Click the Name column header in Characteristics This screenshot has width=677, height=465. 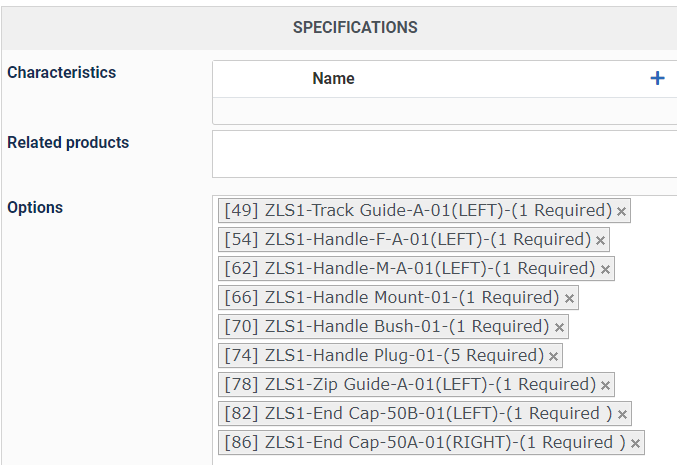point(333,79)
